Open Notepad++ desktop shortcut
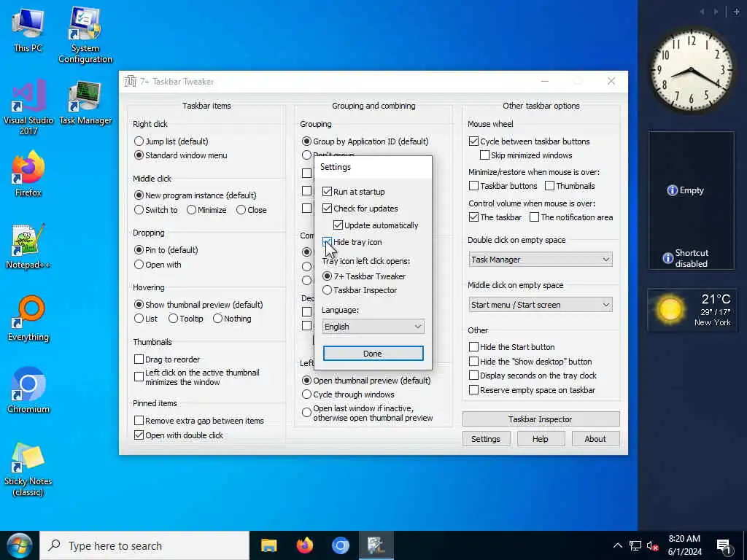The width and height of the screenshot is (747, 560). coord(28,246)
